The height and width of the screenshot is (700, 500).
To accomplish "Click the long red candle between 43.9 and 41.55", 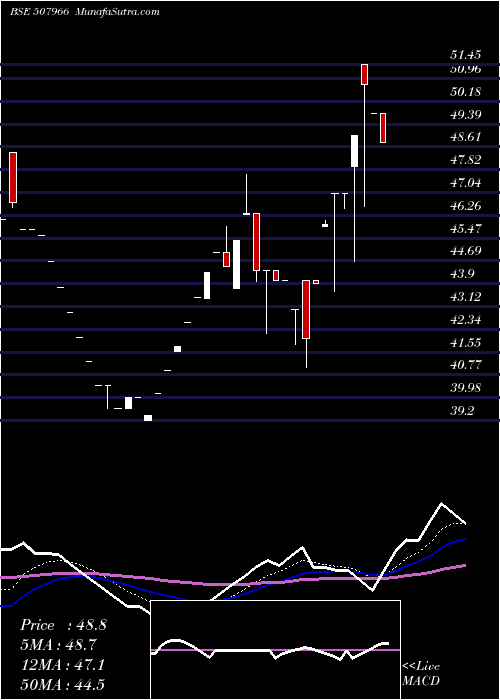I will (306, 309).
